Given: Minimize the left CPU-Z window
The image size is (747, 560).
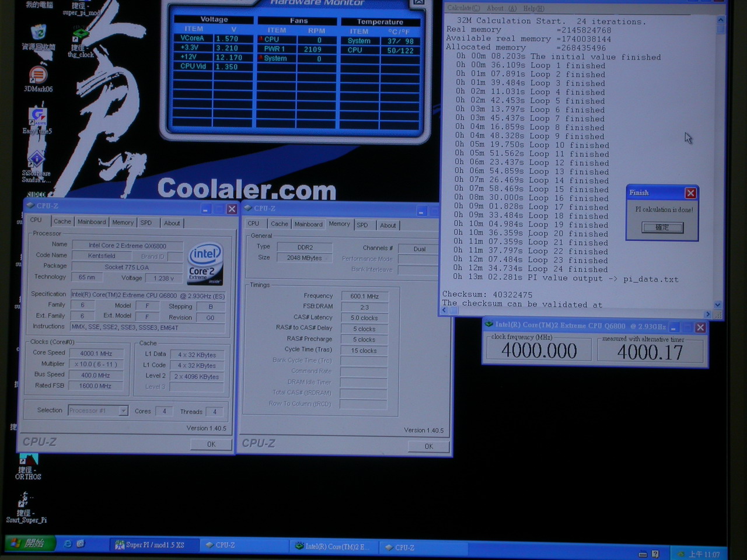Looking at the screenshot, I should pos(205,209).
